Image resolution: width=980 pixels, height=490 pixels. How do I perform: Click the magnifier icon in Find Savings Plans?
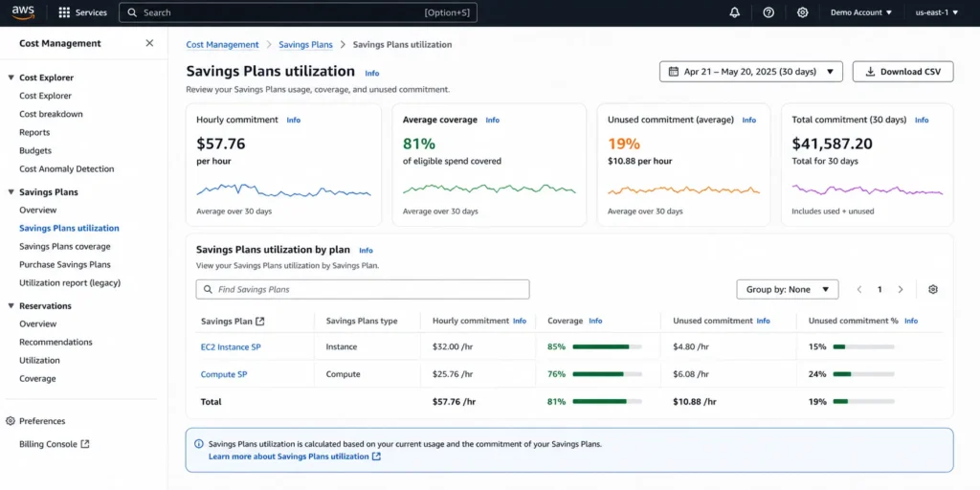tap(207, 289)
